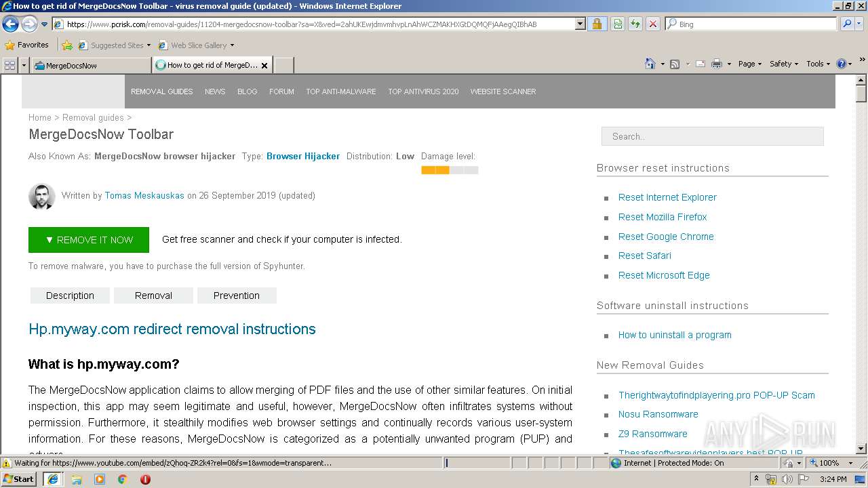The height and width of the screenshot is (488, 868).
Task: Click the Browser Hijacker type link
Action: [303, 156]
